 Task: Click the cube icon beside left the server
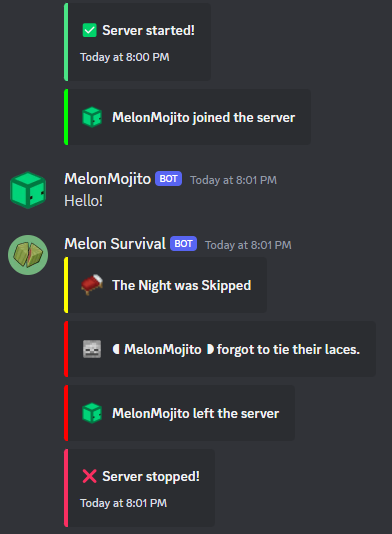[x=92, y=413]
